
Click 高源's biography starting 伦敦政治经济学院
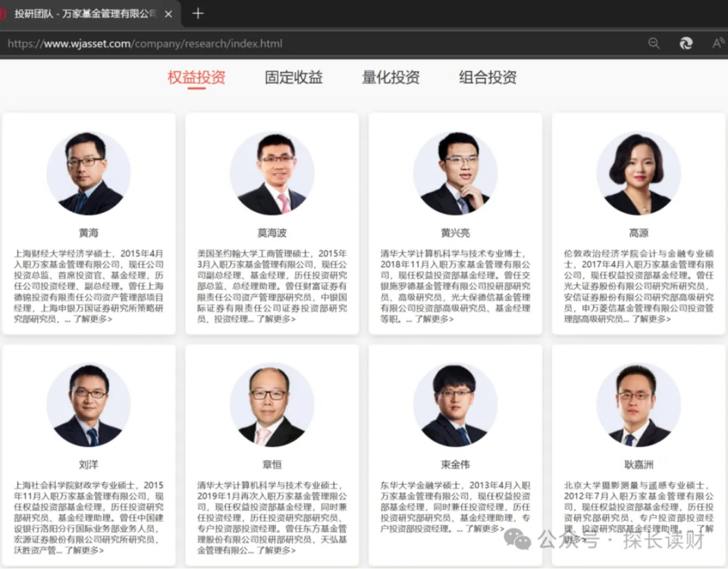[x=639, y=286]
